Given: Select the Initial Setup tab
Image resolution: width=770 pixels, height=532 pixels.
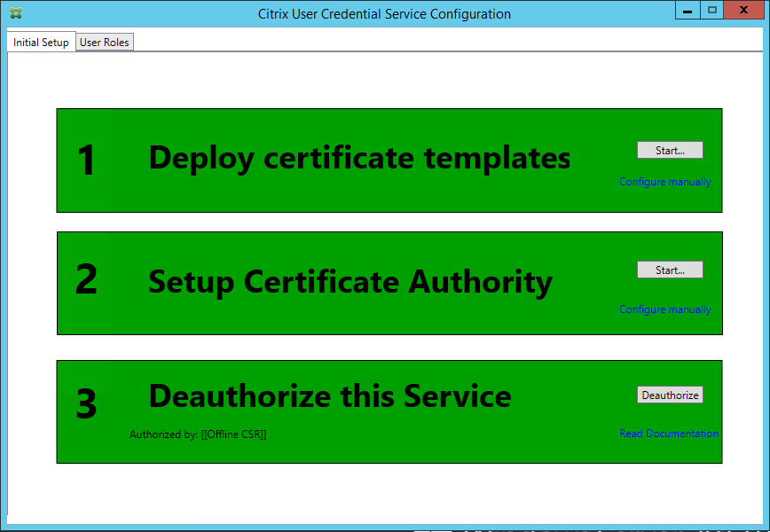Looking at the screenshot, I should [x=41, y=43].
